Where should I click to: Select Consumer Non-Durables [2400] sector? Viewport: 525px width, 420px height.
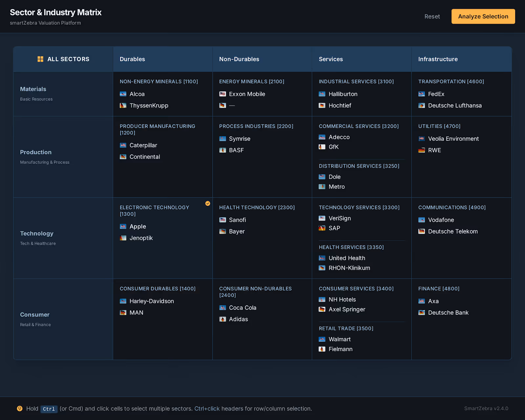coord(262,319)
